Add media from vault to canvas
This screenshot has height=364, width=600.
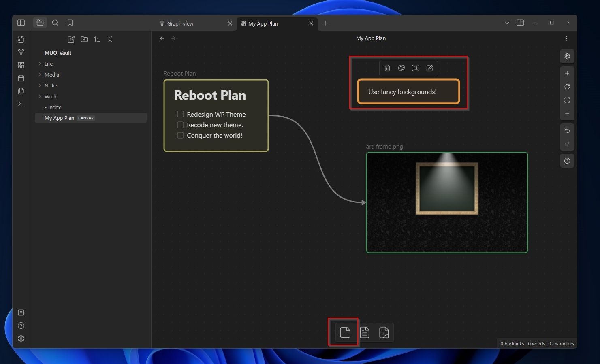click(384, 332)
